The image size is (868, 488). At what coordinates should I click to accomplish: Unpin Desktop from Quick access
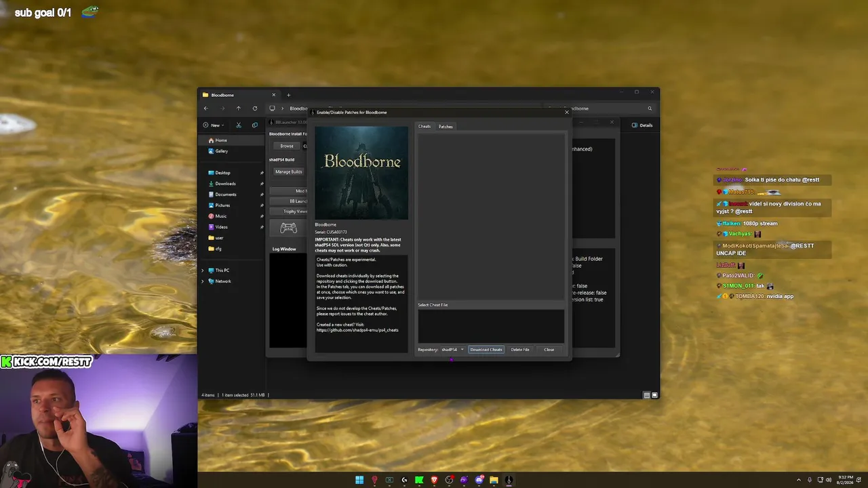262,173
